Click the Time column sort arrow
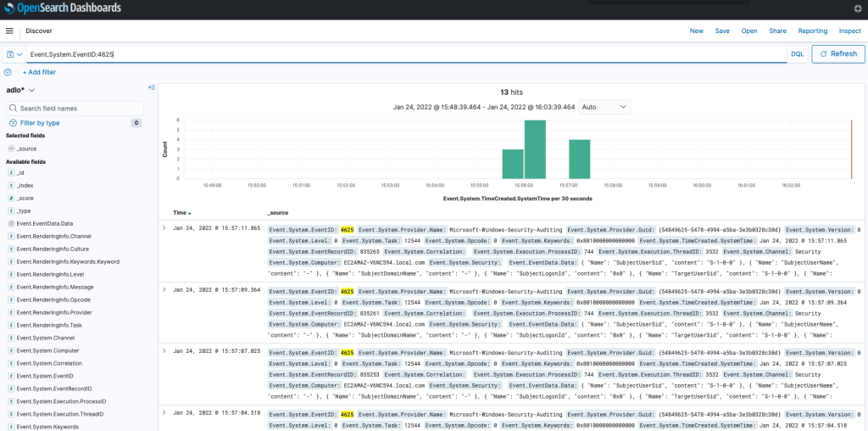Viewport: 868px width, 431px height. point(190,213)
